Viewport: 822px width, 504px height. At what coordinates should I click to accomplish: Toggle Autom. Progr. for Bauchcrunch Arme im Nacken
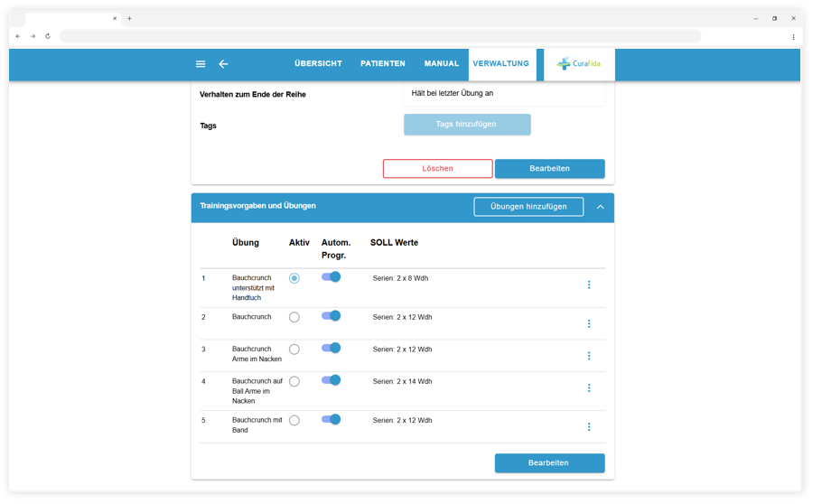point(331,348)
